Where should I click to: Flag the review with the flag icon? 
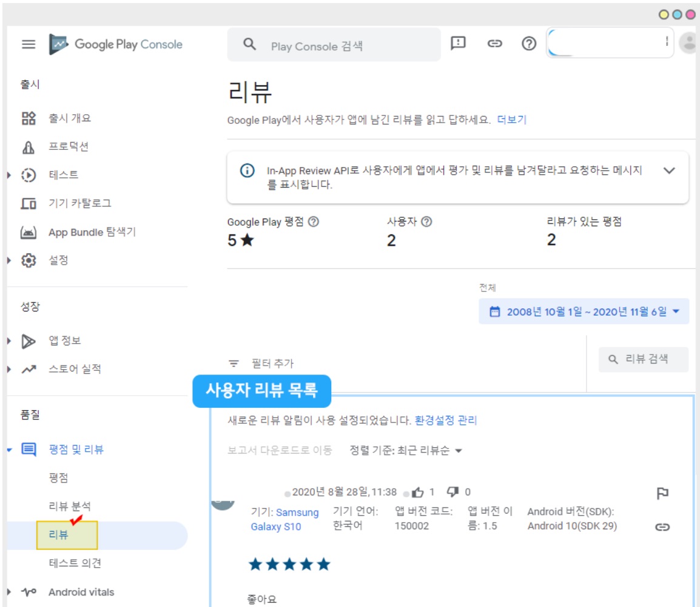click(x=662, y=493)
